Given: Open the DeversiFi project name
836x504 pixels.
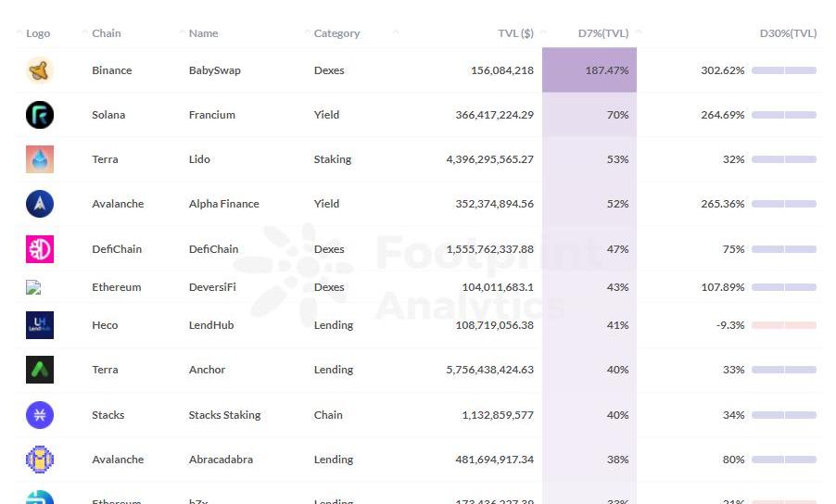Looking at the screenshot, I should point(212,287).
